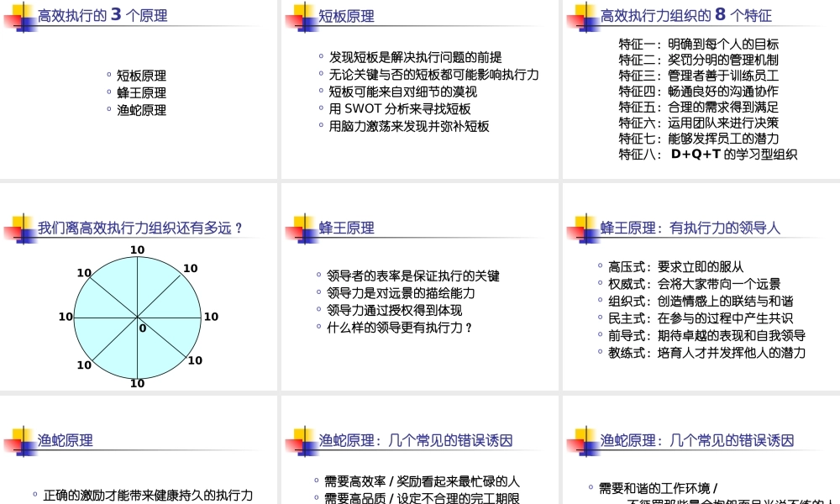Select the line '特征四：畅通良好的沟通协作'
This screenshot has height=504, width=840.
699,91
